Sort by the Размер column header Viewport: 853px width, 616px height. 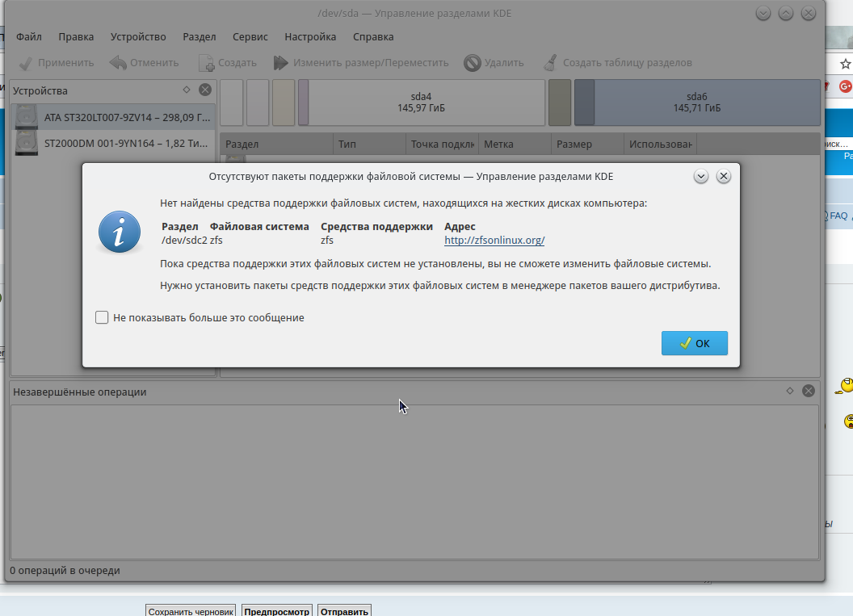pos(587,144)
